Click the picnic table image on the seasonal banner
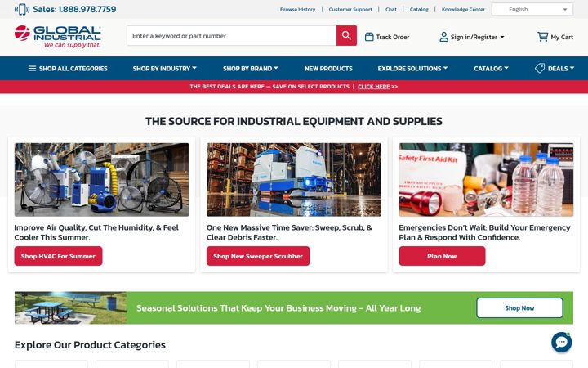588x368 pixels. coord(70,308)
